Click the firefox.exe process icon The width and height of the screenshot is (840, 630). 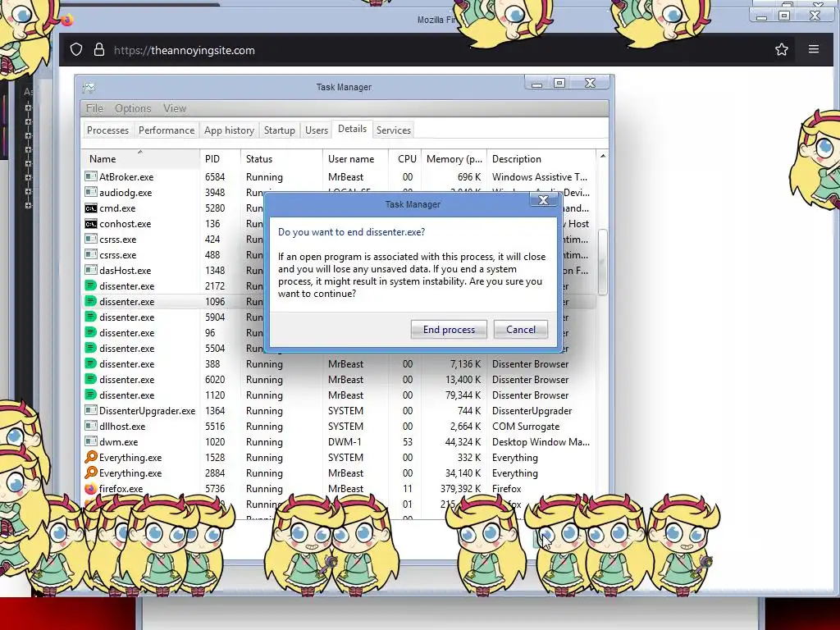coord(91,489)
